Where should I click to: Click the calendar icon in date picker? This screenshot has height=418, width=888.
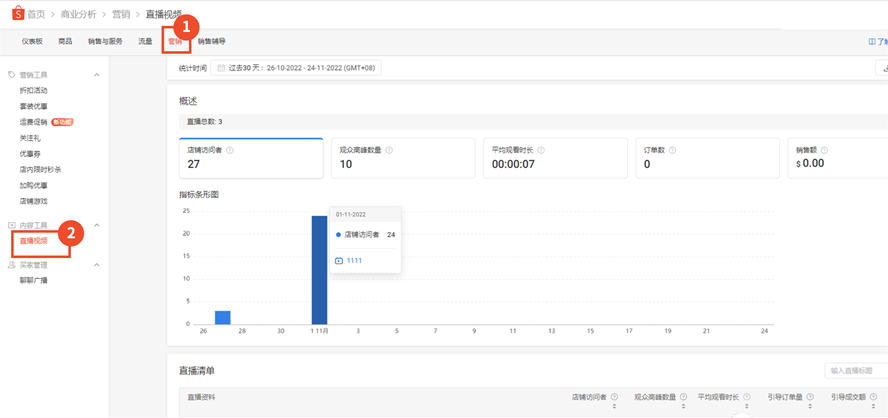(x=221, y=68)
